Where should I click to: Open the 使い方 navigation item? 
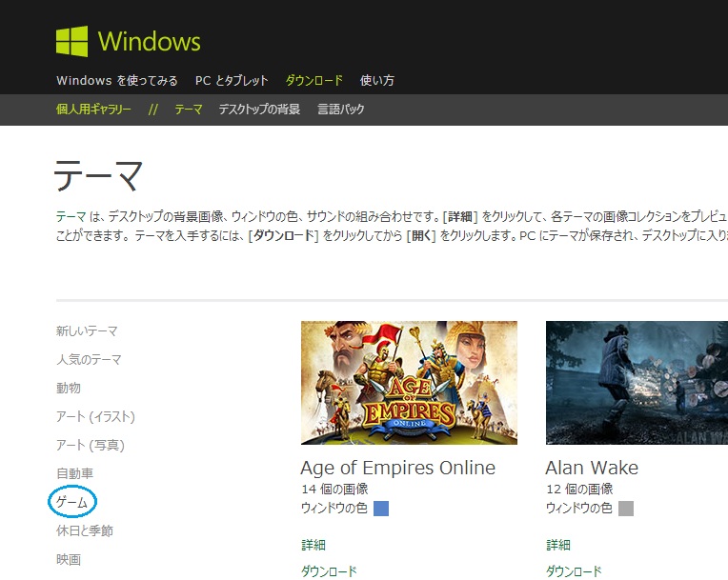pos(377,81)
